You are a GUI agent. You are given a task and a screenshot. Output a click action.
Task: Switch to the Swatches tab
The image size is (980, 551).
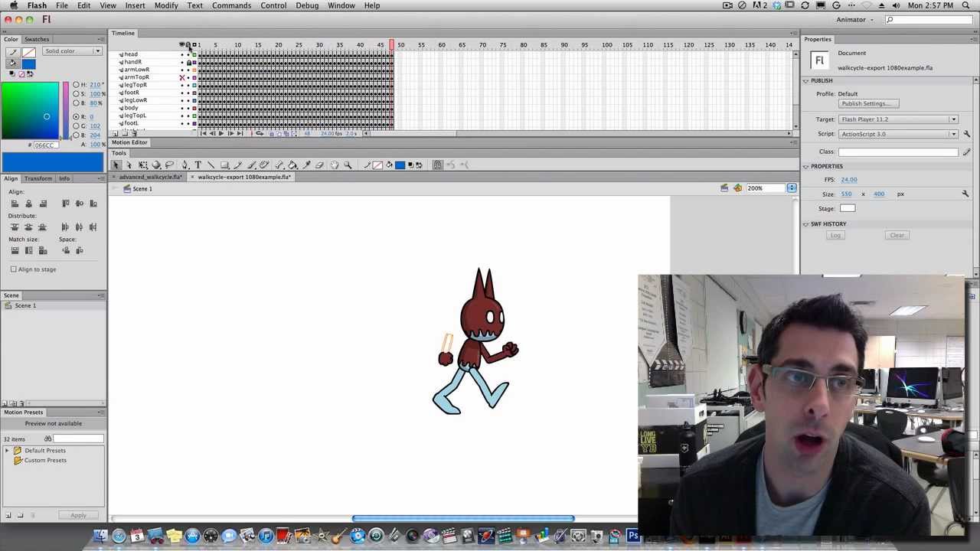pyautogui.click(x=37, y=39)
